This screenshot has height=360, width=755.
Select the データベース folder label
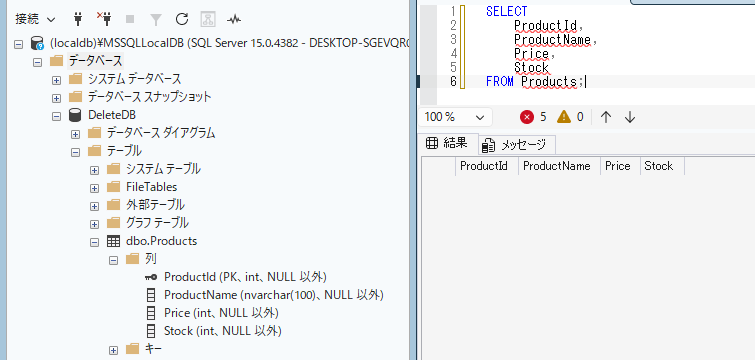(95, 61)
